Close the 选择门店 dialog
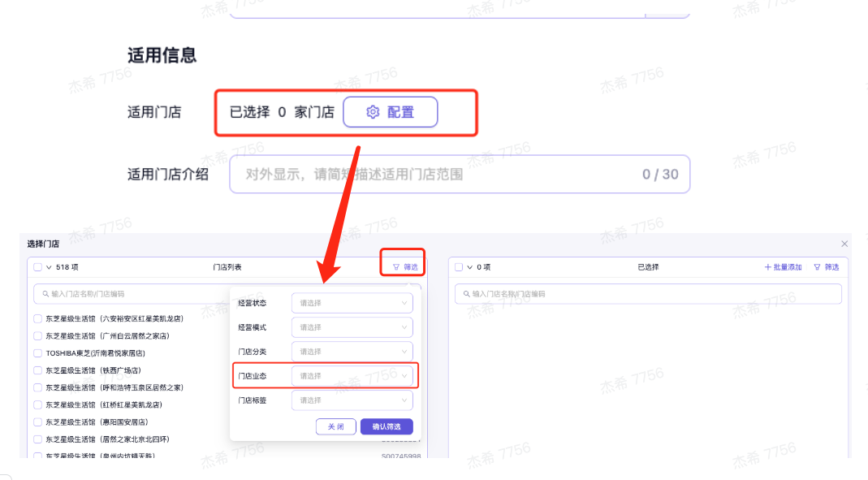 (844, 244)
